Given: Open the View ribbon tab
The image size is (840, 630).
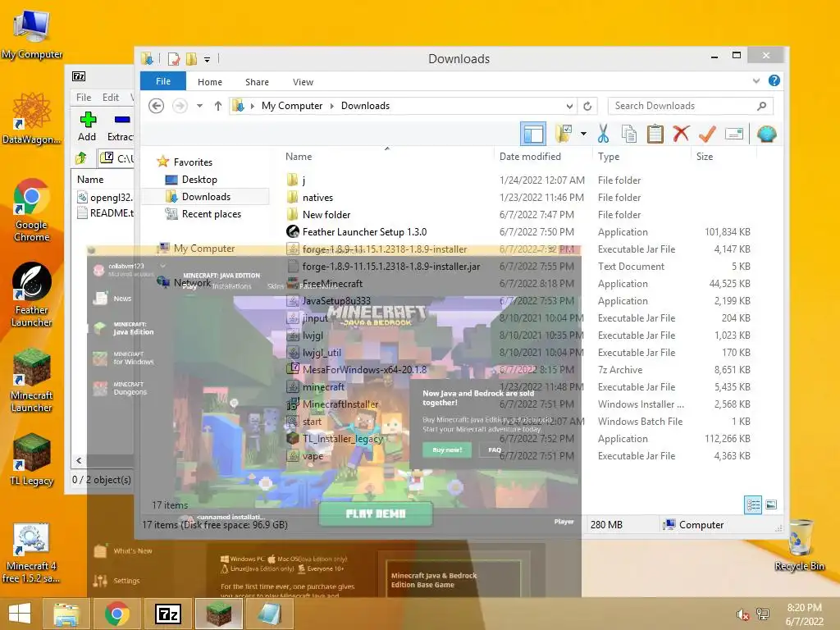Looking at the screenshot, I should (x=303, y=82).
